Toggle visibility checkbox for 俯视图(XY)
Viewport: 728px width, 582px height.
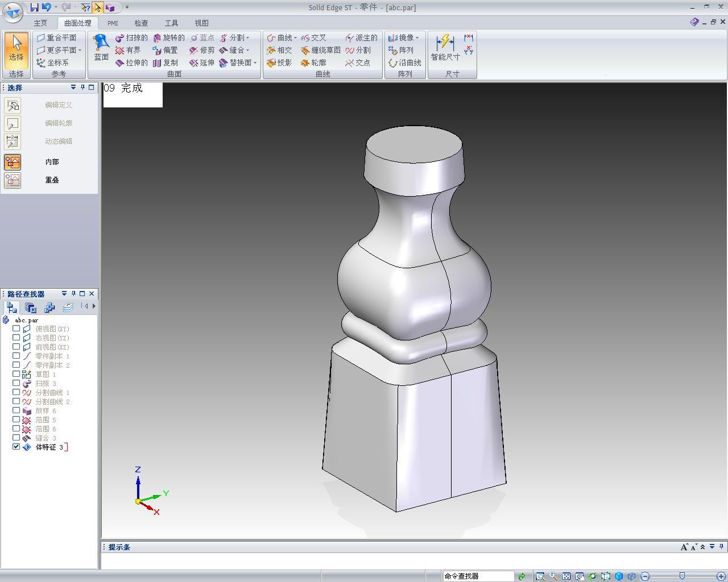coord(16,329)
